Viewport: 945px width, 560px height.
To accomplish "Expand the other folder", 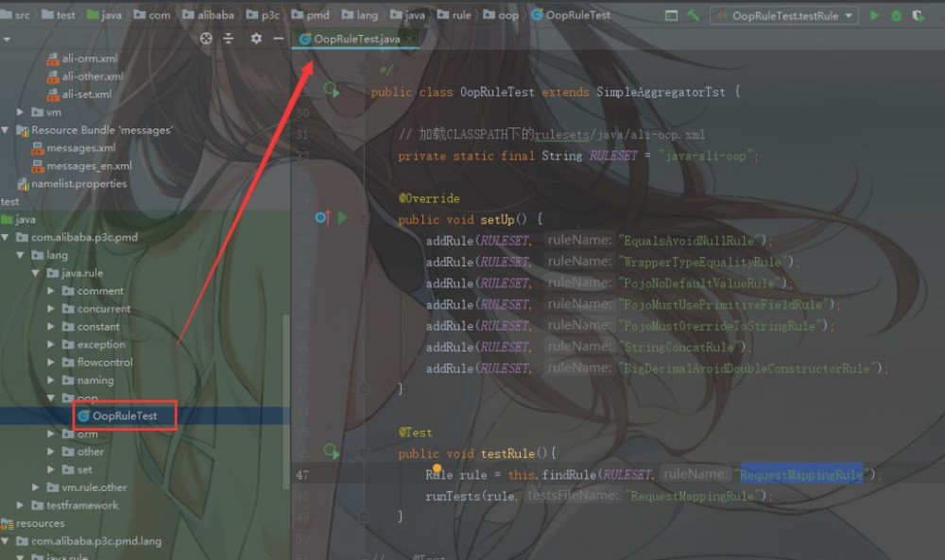I will pos(51,451).
